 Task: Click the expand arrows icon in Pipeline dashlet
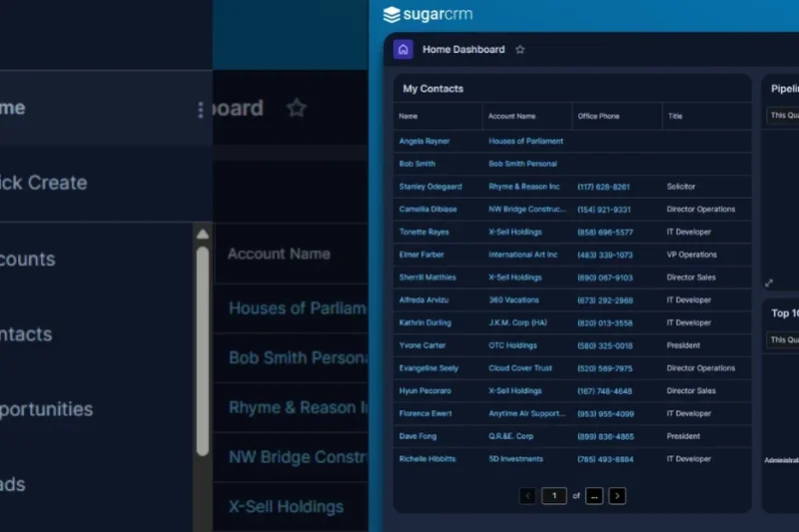pos(769,282)
